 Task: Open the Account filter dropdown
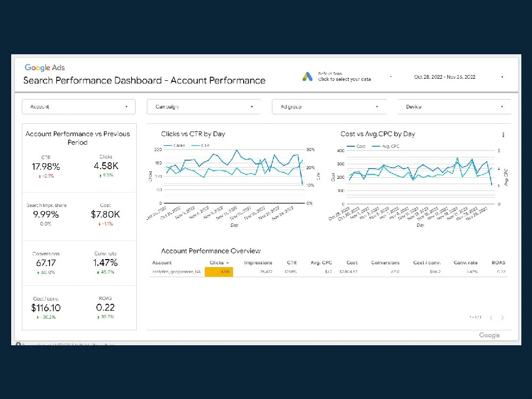click(x=79, y=106)
